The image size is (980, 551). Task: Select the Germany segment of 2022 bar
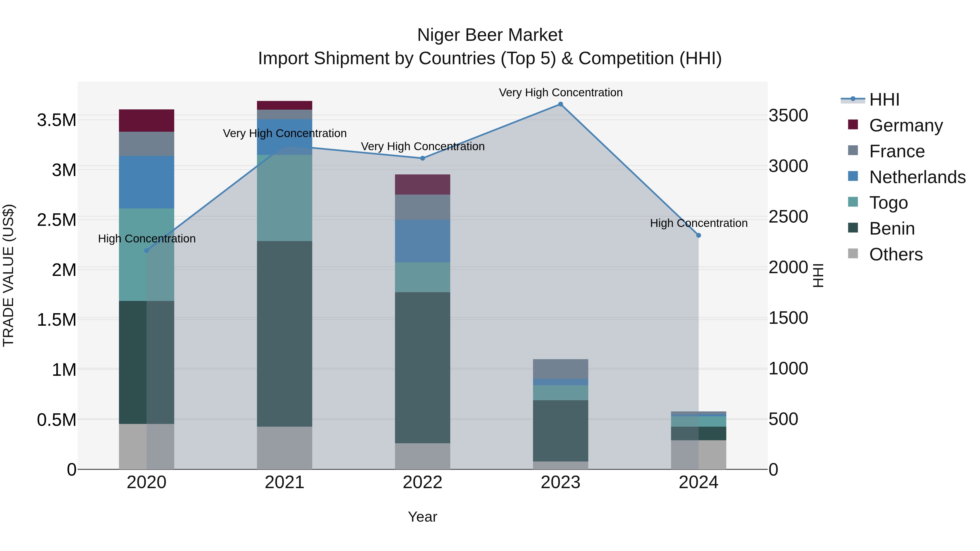[x=422, y=185]
